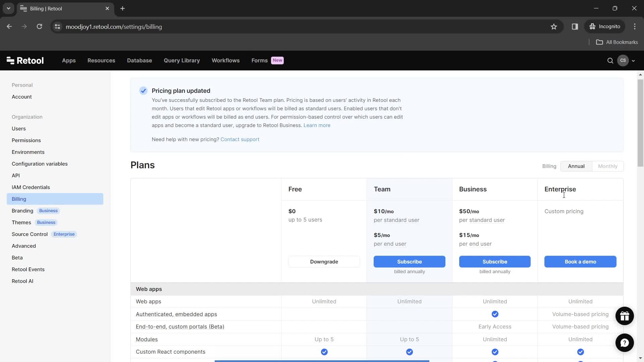This screenshot has height=362, width=644.
Task: Switch billing to Monthly
Action: tap(607, 166)
